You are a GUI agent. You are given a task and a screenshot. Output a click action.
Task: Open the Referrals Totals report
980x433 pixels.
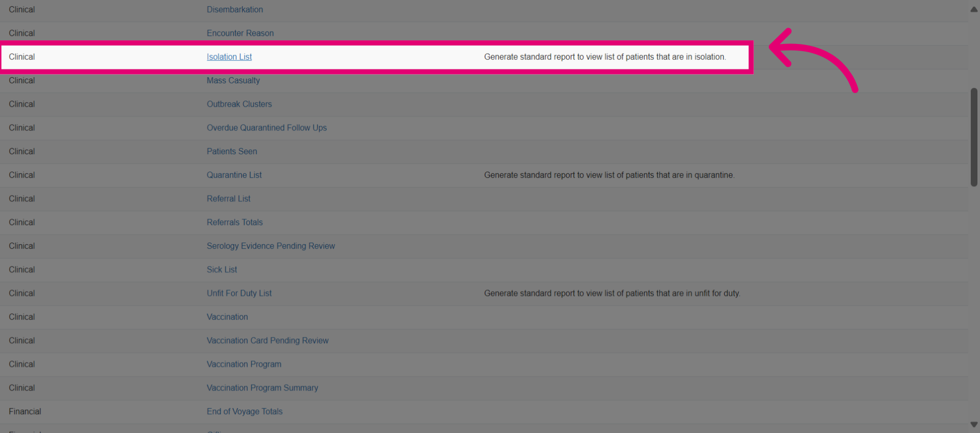pos(235,222)
